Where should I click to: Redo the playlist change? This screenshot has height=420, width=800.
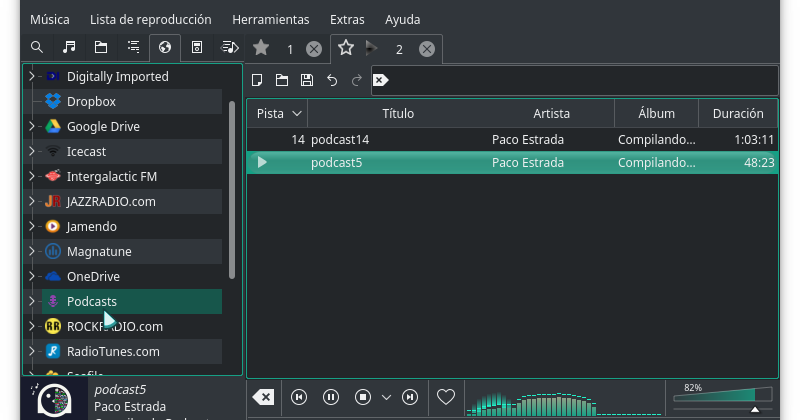click(357, 80)
